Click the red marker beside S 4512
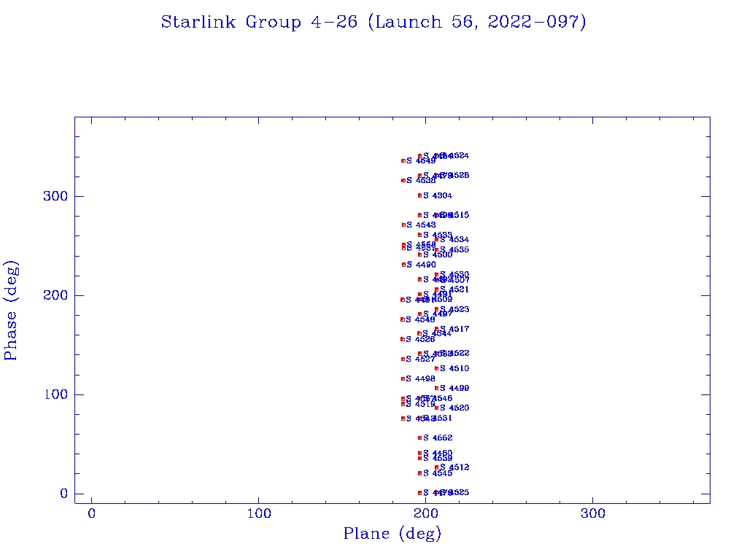The image size is (747, 560). [436, 467]
